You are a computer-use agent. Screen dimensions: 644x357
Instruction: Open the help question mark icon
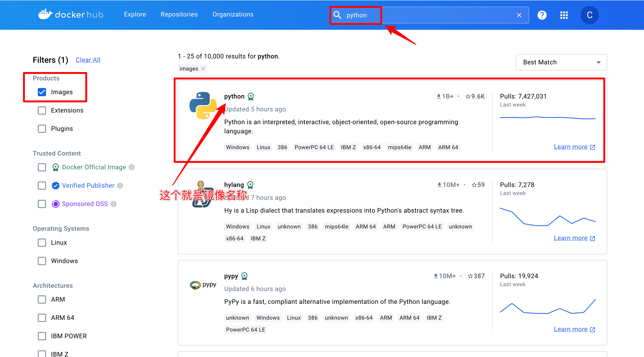tap(542, 15)
